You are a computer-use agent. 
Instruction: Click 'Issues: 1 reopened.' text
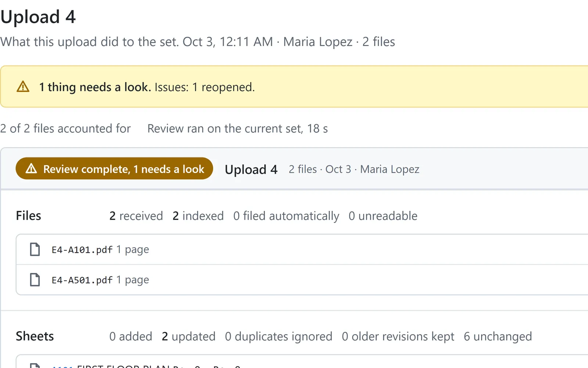pyautogui.click(x=205, y=87)
